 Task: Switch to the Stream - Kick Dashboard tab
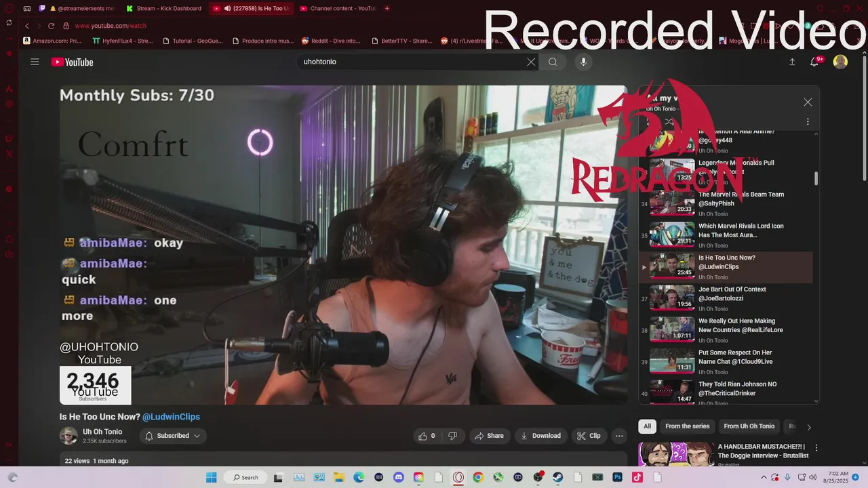coord(163,9)
